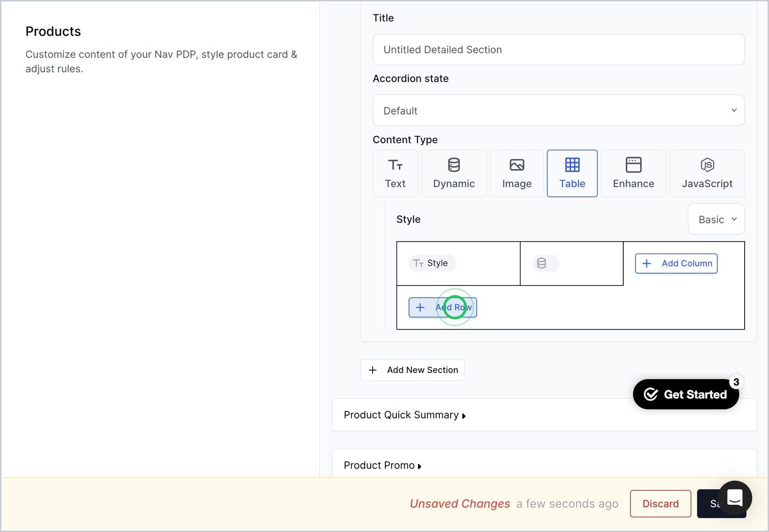
Task: Click the Add New Section button
Action: [x=412, y=370]
